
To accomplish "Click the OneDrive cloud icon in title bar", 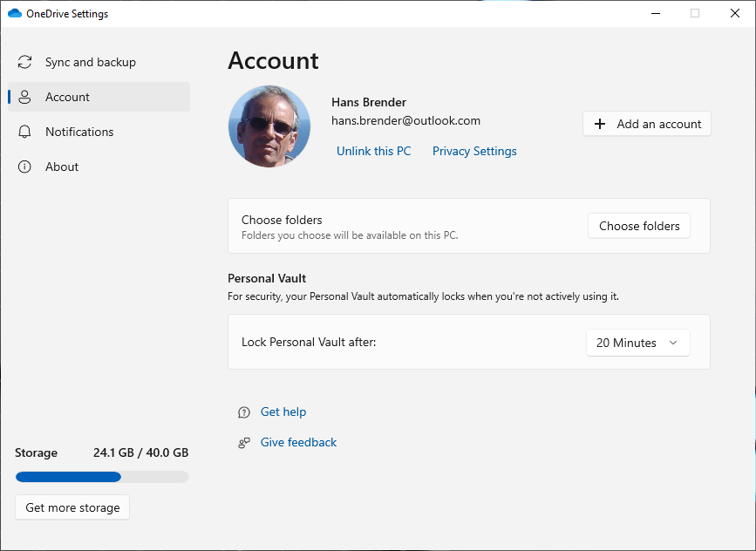I will 14,14.
